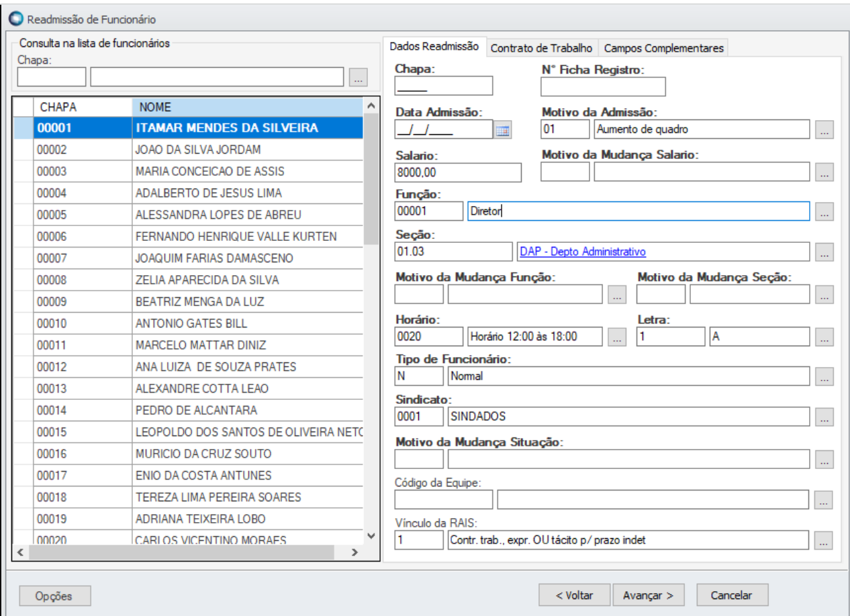Image resolution: width=850 pixels, height=616 pixels.
Task: Click lookup button next to Horário
Action: (616, 338)
